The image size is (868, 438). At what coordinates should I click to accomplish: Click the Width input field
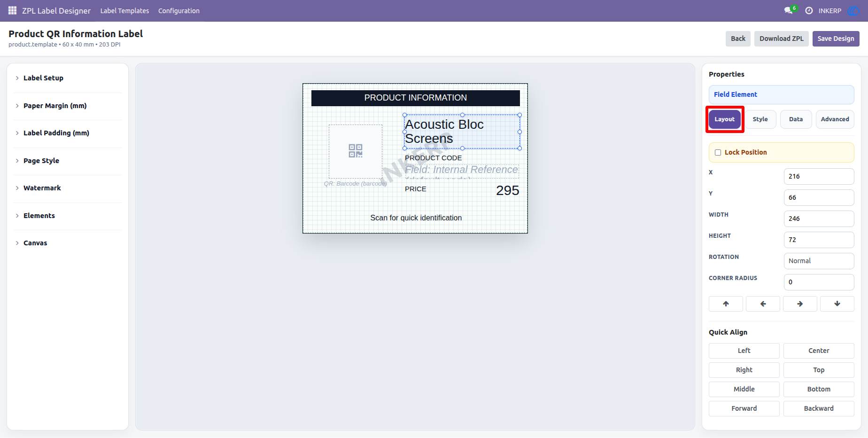[819, 219]
